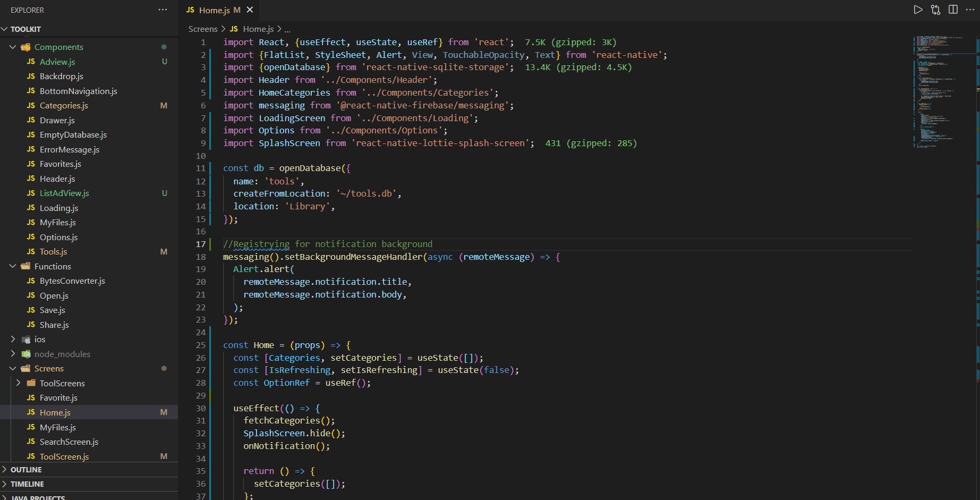
Task: Click the JS icon in the Home.js tab
Action: point(190,10)
